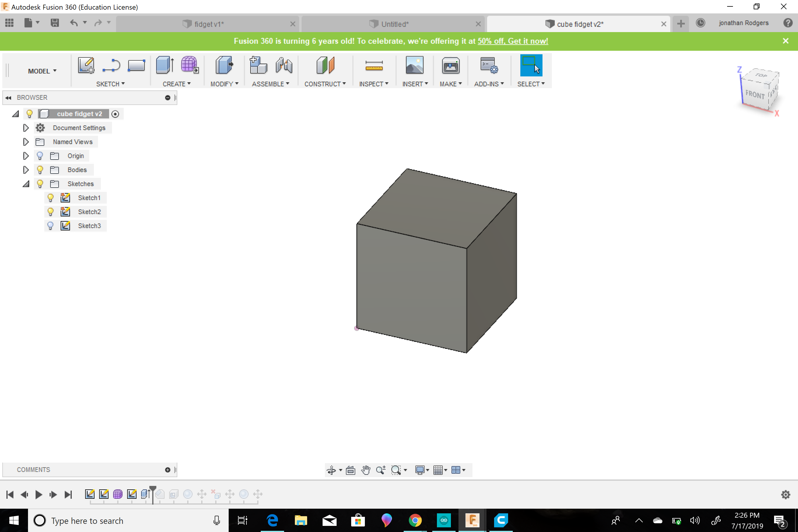The width and height of the screenshot is (798, 532).
Task: Open the jonathan Rodgers account menu
Action: tap(743, 23)
